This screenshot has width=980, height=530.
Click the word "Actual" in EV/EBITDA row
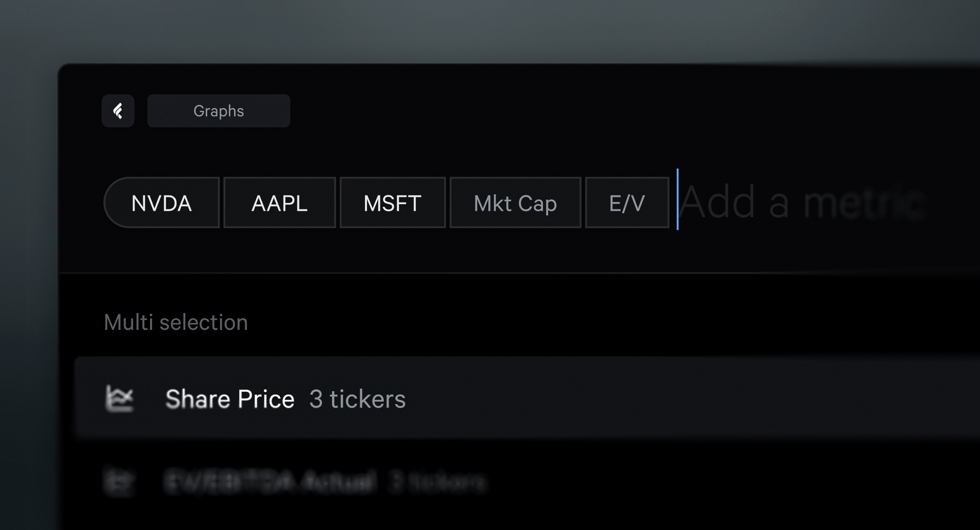[338, 481]
